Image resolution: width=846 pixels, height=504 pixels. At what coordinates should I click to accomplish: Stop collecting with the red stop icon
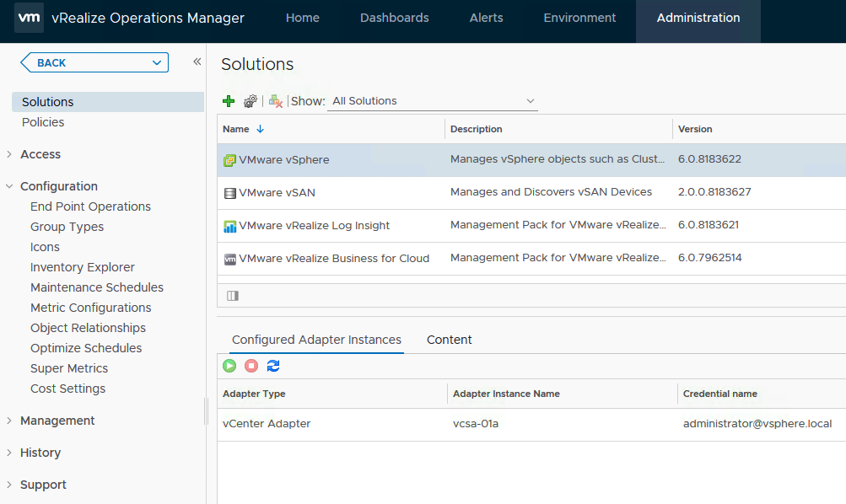pos(250,366)
